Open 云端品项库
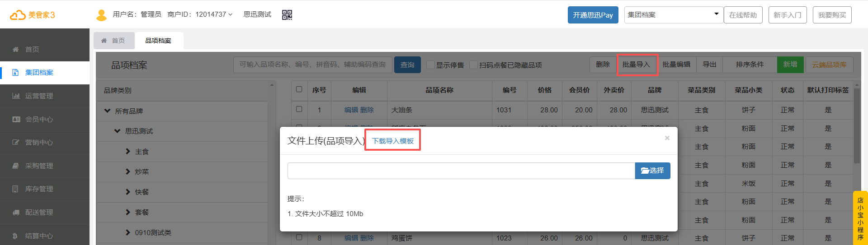868x245 pixels. coord(829,65)
